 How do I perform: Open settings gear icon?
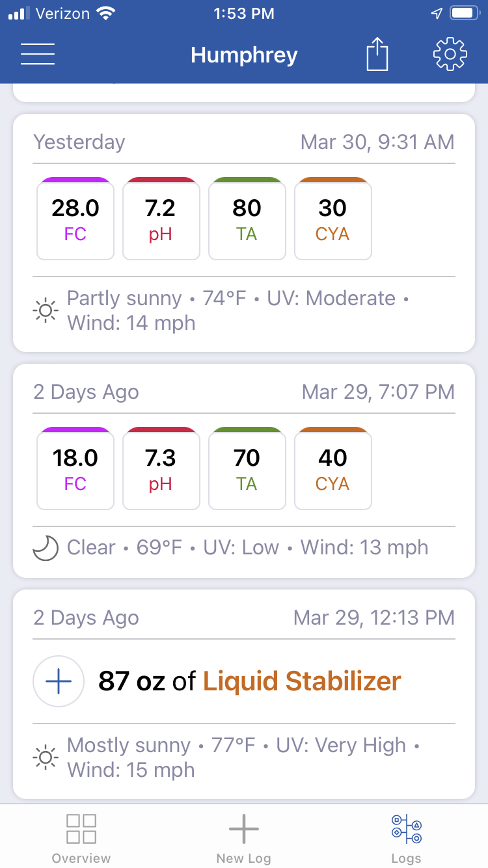(450, 54)
